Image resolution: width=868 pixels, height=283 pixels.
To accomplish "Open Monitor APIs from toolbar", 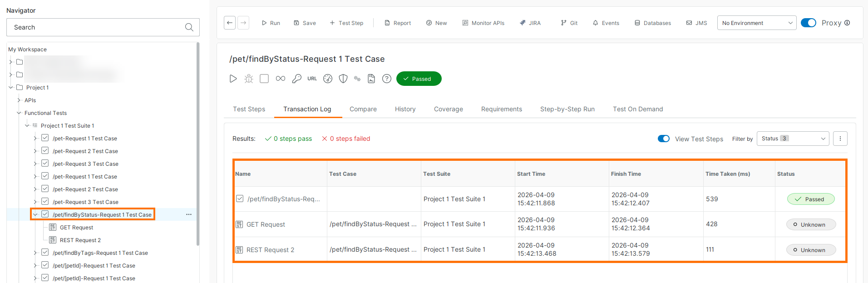I will [483, 23].
